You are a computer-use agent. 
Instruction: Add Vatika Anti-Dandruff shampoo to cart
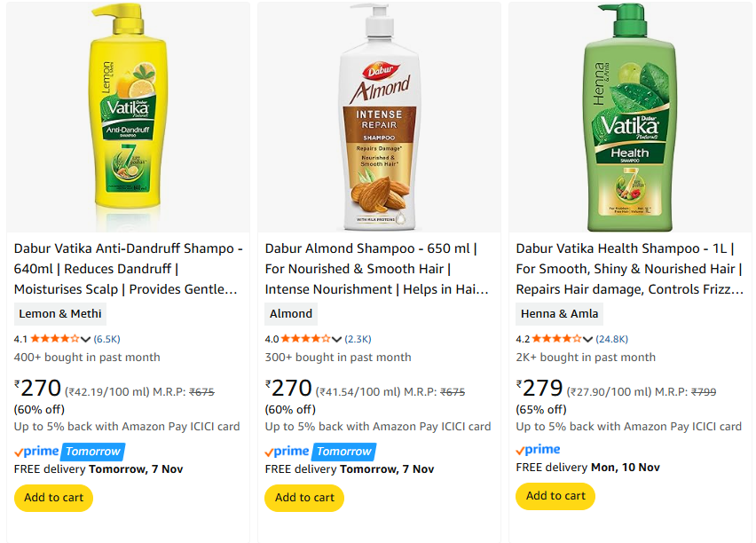[53, 498]
